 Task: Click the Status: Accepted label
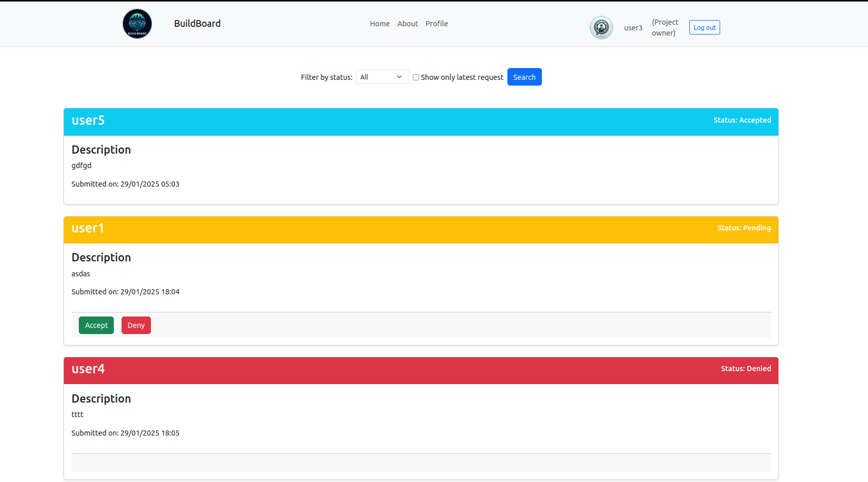tap(742, 120)
